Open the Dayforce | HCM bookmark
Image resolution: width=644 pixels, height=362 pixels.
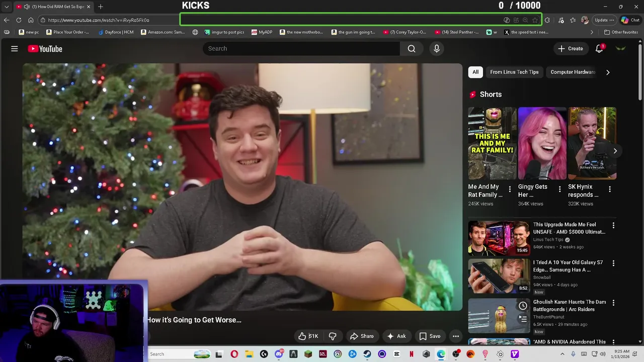point(115,32)
